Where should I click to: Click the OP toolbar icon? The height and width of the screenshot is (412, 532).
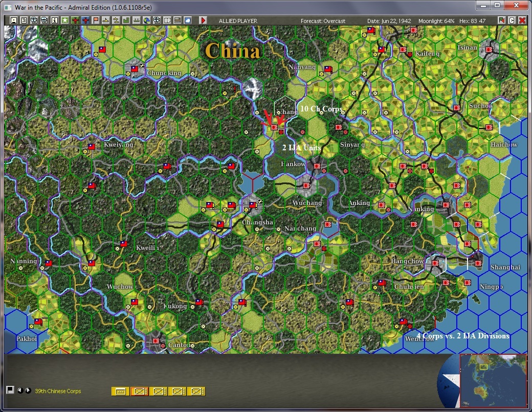point(167,20)
